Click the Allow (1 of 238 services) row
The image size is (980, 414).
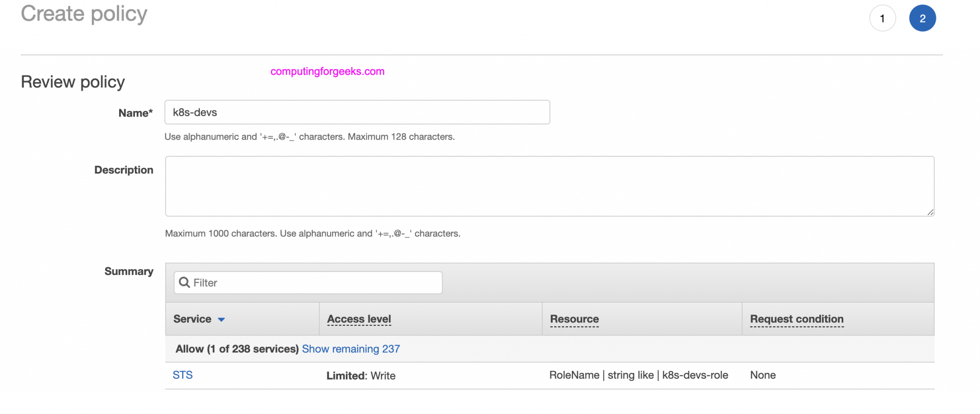coord(237,349)
